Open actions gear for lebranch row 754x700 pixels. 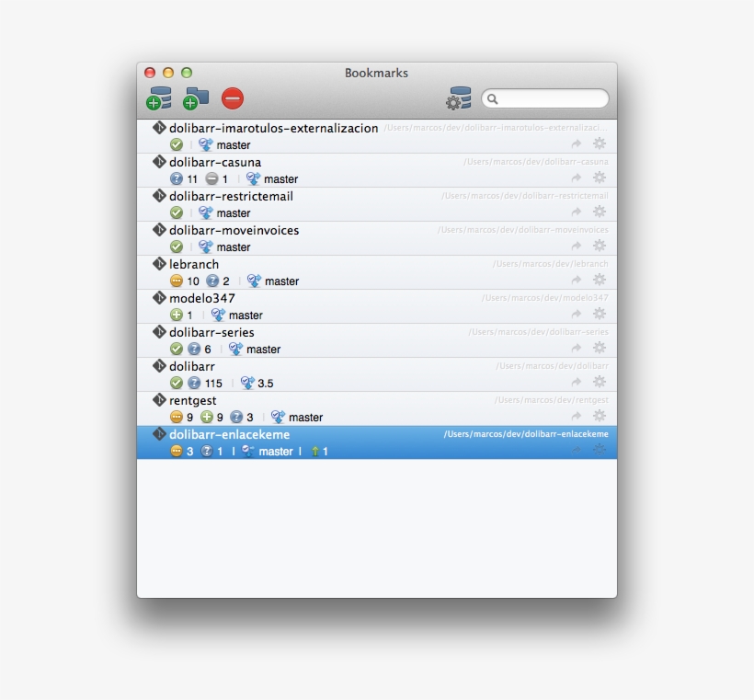pyautogui.click(x=600, y=280)
